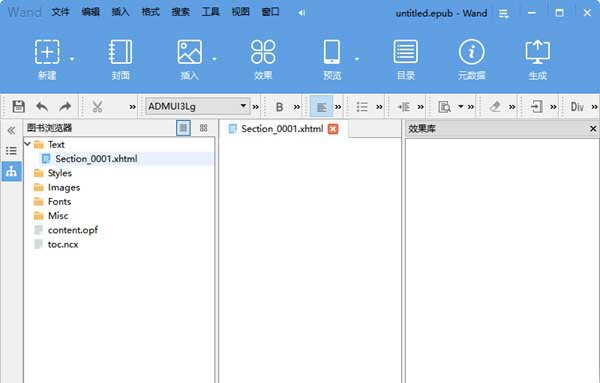This screenshot has height=383, width=600.
Task: Toggle book browser grid view mode
Action: 204,128
